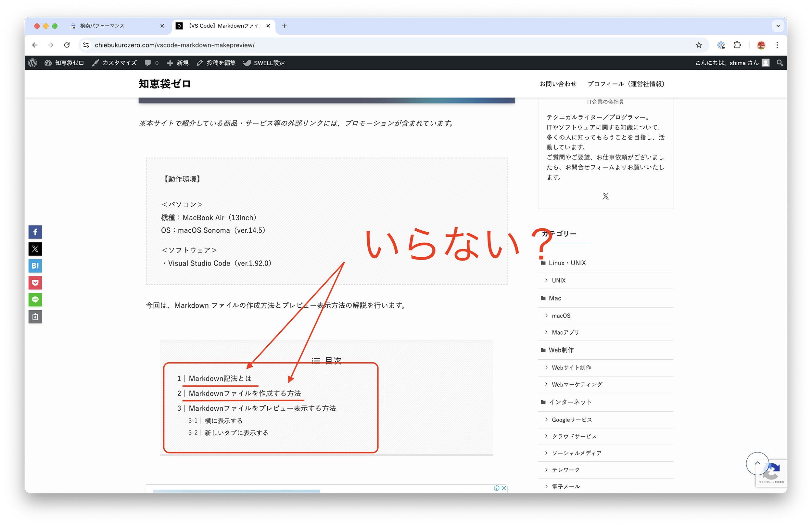Close the ad with X icon

pyautogui.click(x=503, y=488)
